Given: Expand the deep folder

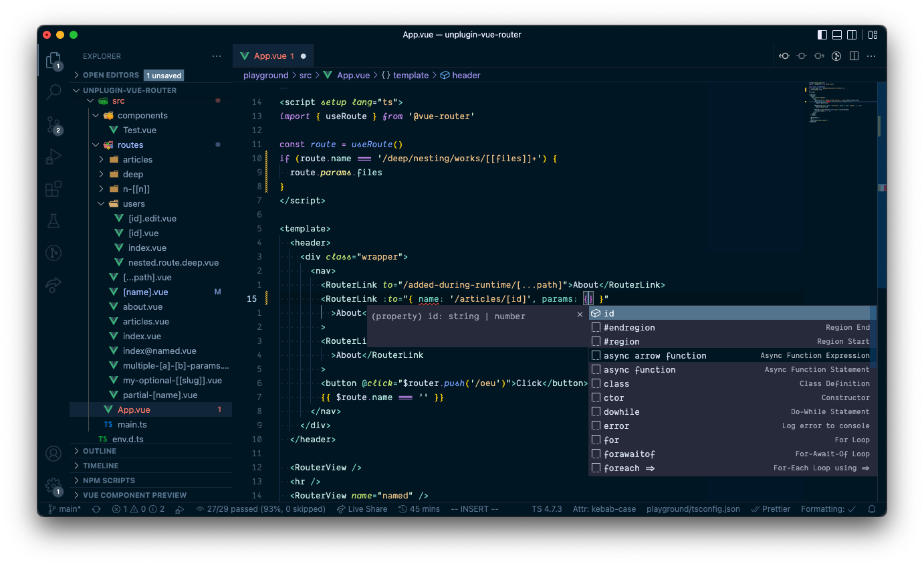Looking at the screenshot, I should [150, 175].
